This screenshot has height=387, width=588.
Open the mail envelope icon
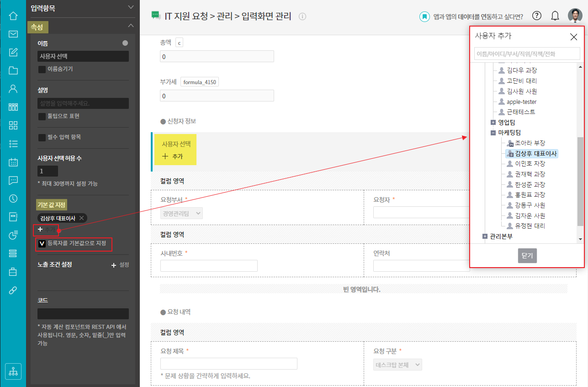click(13, 34)
